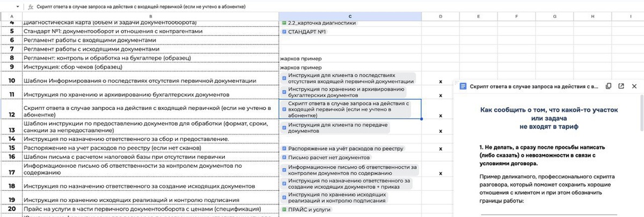Select cell 'Инструкция по назначению ответственного за сбор и предоставление'
Viewport: 644px width, 217px height.
(x=150, y=139)
